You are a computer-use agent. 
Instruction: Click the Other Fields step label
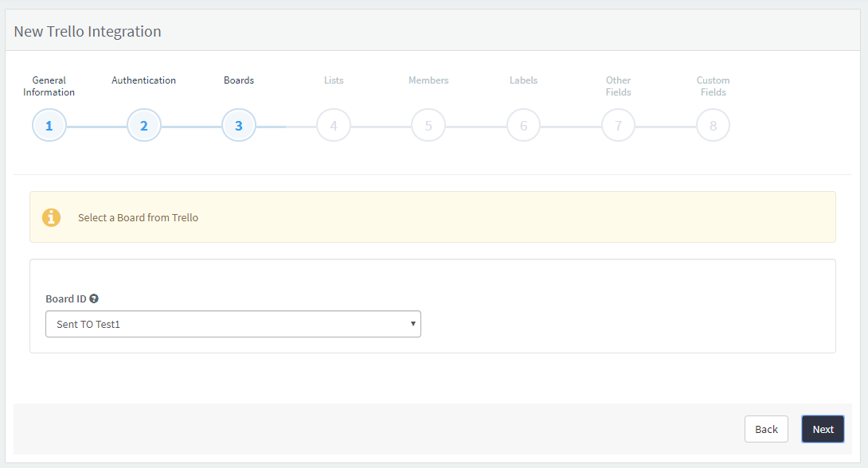(x=618, y=86)
